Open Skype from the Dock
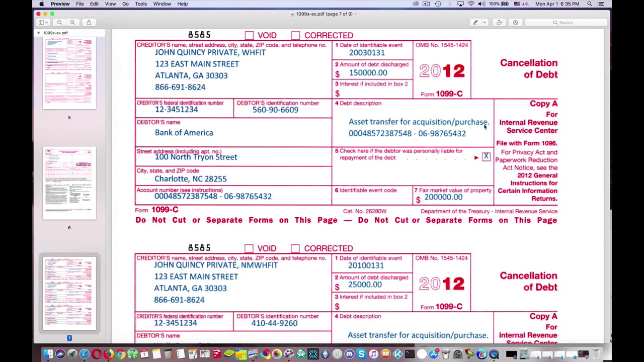 click(x=361, y=354)
